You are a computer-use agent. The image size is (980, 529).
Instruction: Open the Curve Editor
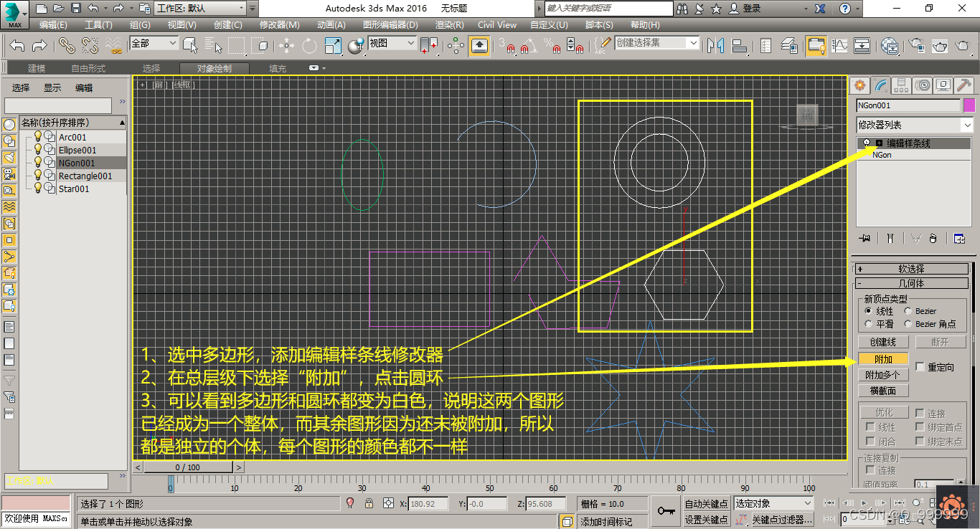point(840,46)
